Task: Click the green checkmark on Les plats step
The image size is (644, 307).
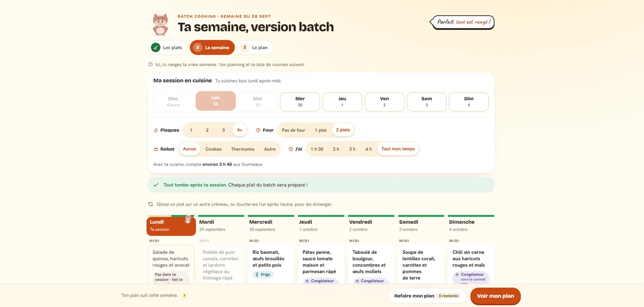Action: coord(156,47)
